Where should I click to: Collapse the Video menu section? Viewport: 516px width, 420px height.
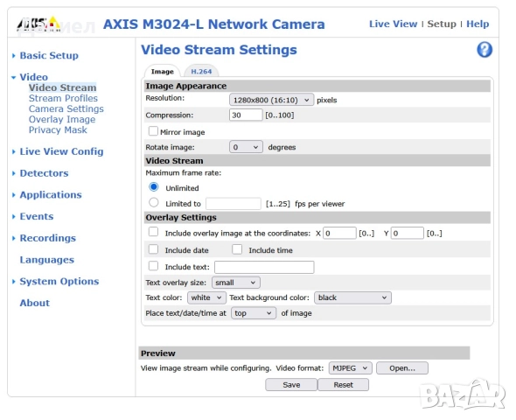(x=33, y=77)
